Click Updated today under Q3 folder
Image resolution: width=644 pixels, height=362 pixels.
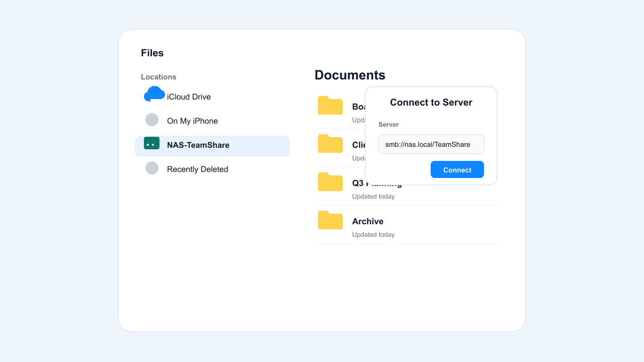click(373, 197)
